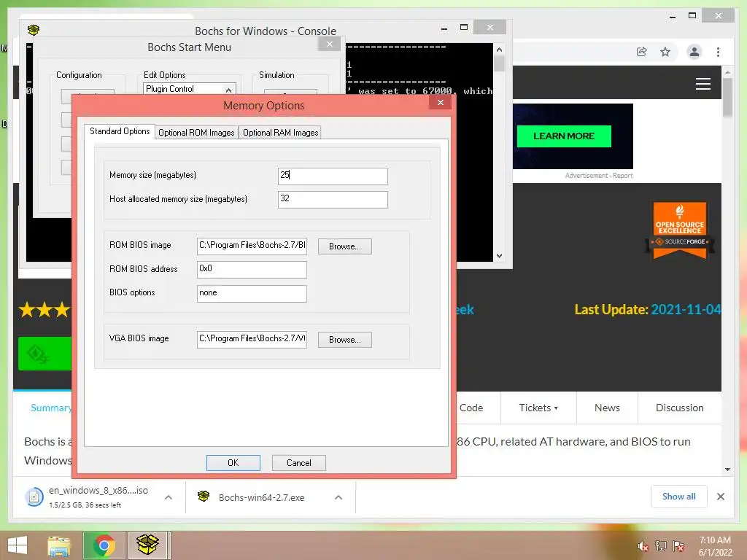Click the Advertisement - Report link
Image resolution: width=747 pixels, height=560 pixels.
coord(599,176)
